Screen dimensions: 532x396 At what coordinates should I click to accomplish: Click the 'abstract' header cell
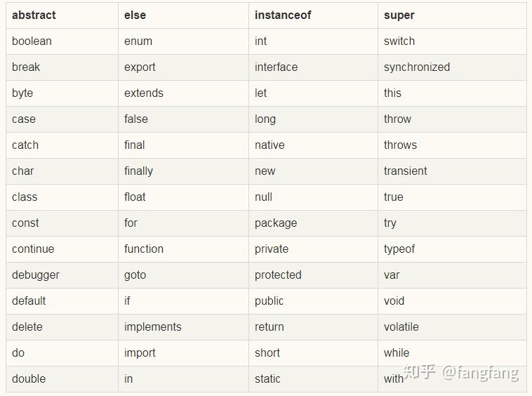34,15
